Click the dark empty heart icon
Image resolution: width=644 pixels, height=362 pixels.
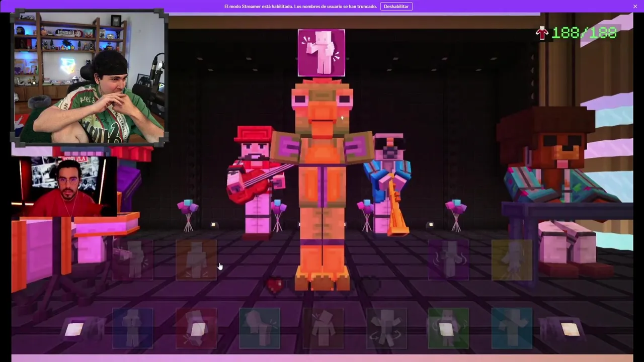(x=371, y=286)
